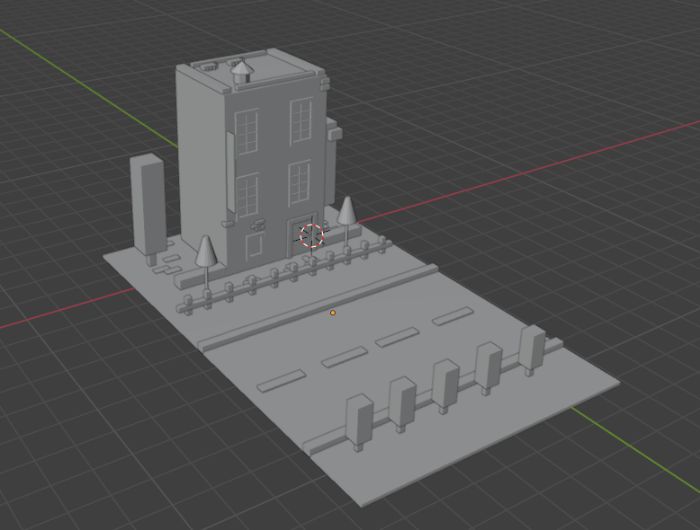The image size is (700, 530).
Task: Click the red-white 3D cursor at the door
Action: [x=311, y=235]
